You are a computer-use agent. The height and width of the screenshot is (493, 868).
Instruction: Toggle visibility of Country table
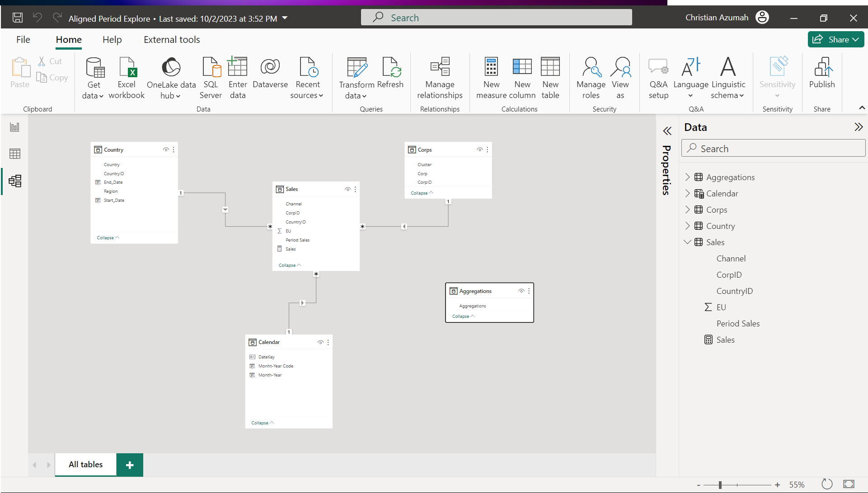click(166, 150)
